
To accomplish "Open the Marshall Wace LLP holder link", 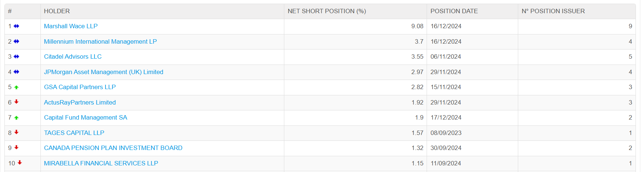I will click(x=71, y=26).
